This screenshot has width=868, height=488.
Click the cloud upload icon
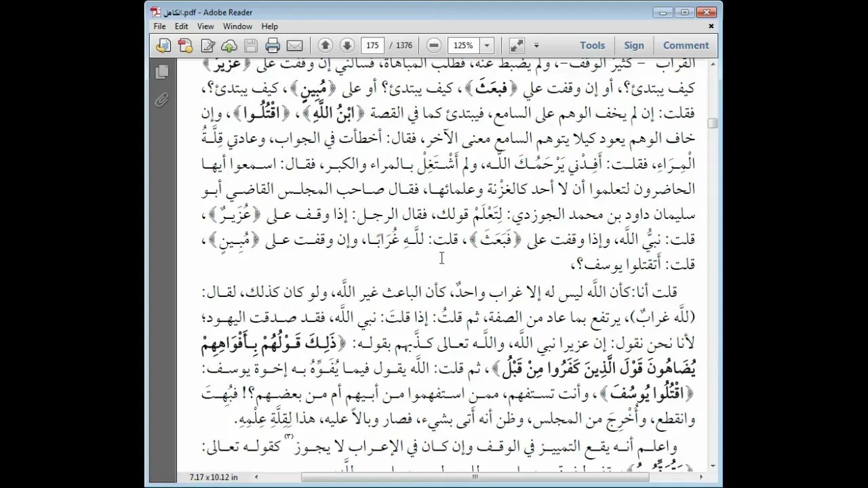(x=229, y=45)
